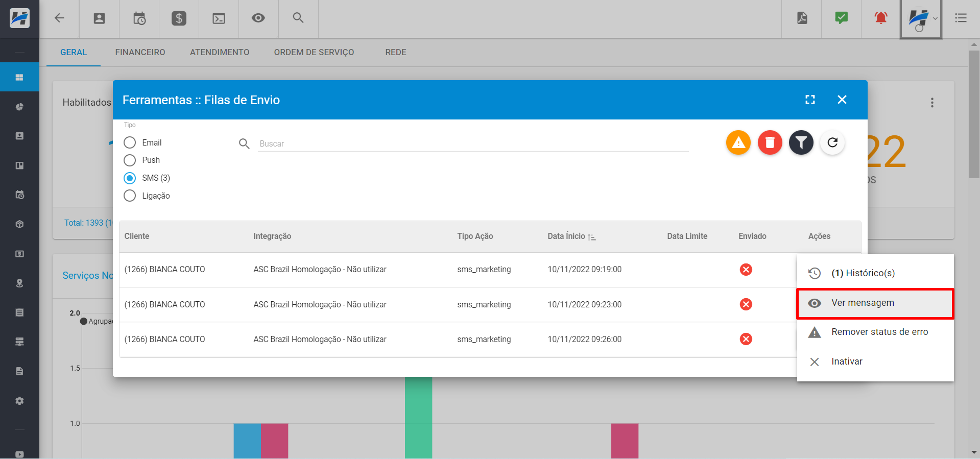
Task: Click red error icon for 09:19:00 row
Action: [x=746, y=270]
